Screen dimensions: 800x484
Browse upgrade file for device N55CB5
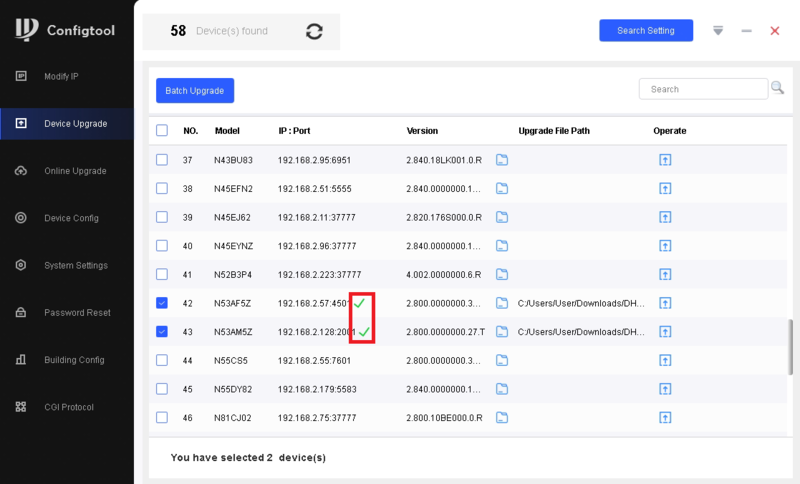(x=502, y=360)
